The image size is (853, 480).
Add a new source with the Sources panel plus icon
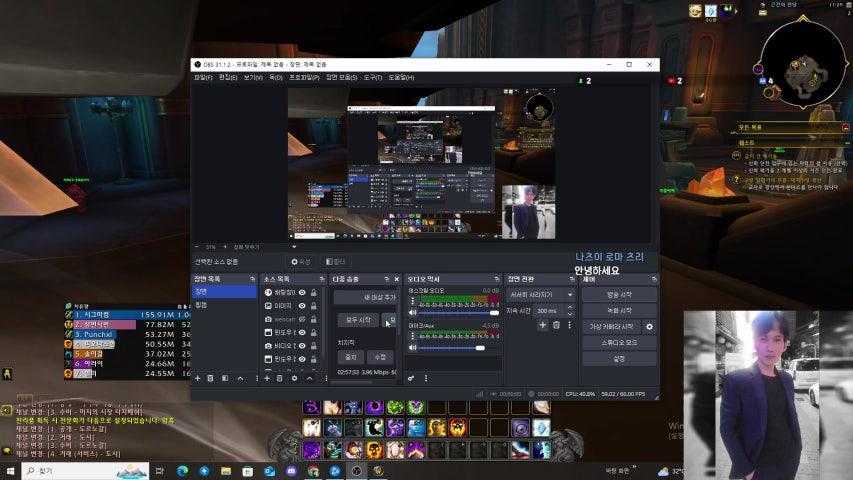(267, 378)
